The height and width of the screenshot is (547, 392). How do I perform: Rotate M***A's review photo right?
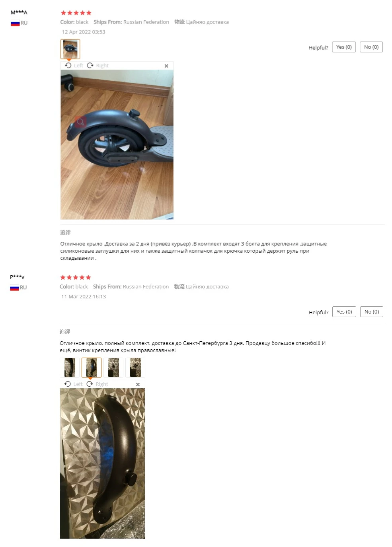[98, 66]
